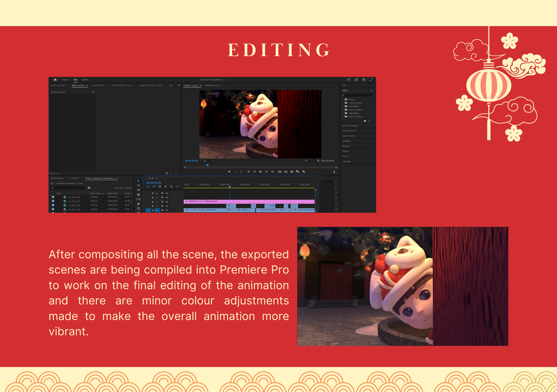The width and height of the screenshot is (557, 392).
Task: Click Mark In button
Action: point(236,172)
